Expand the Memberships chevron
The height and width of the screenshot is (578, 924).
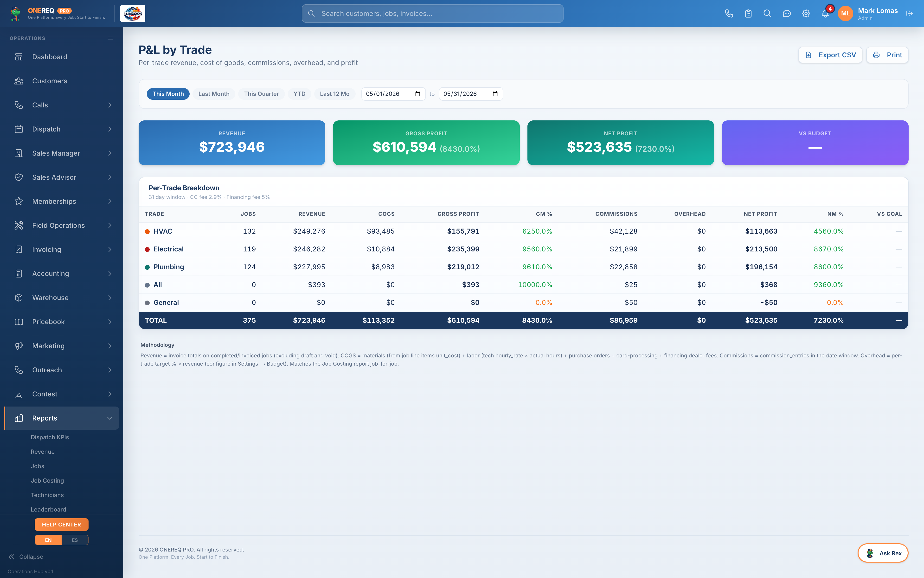110,202
